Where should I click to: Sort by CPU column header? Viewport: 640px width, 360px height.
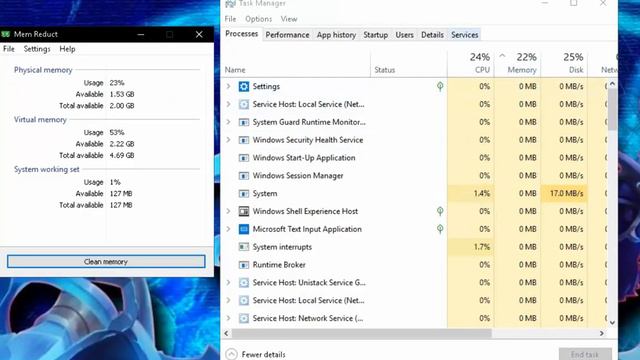(471, 63)
